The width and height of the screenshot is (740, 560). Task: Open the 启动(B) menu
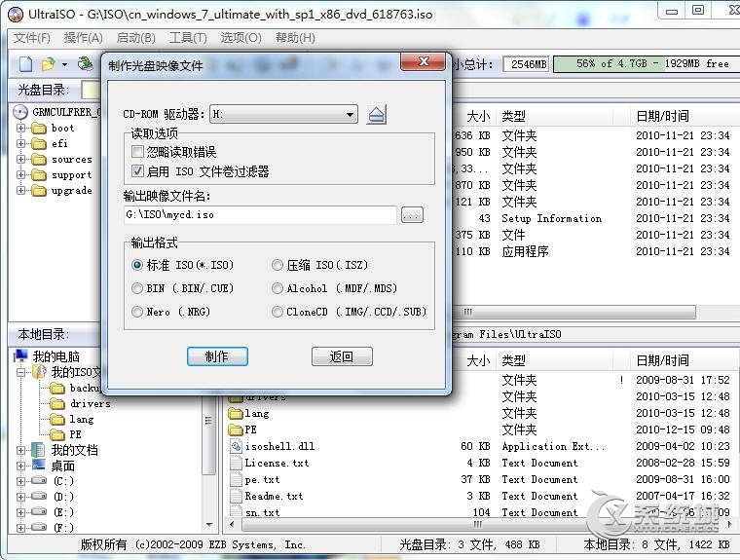[136, 38]
